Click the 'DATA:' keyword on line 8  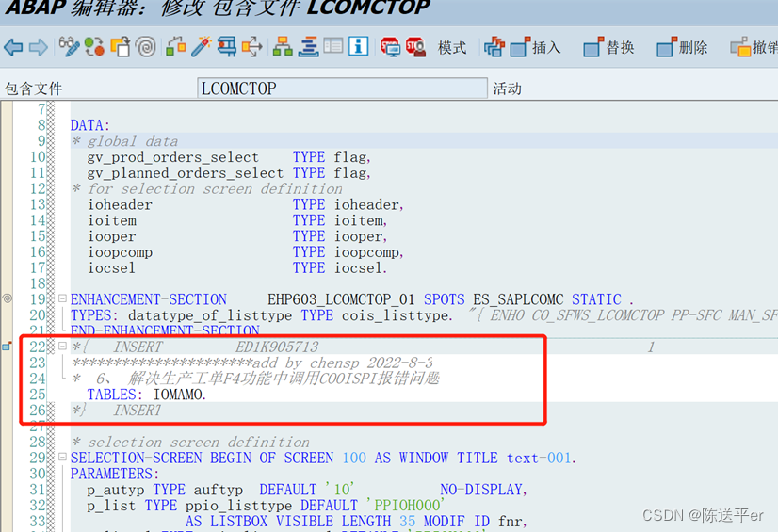tap(89, 125)
